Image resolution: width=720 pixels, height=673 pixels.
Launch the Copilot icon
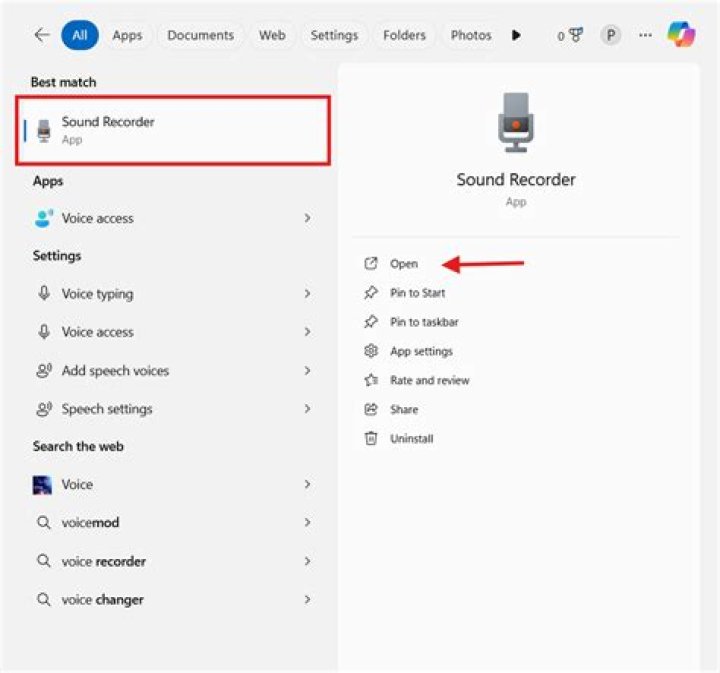[681, 34]
